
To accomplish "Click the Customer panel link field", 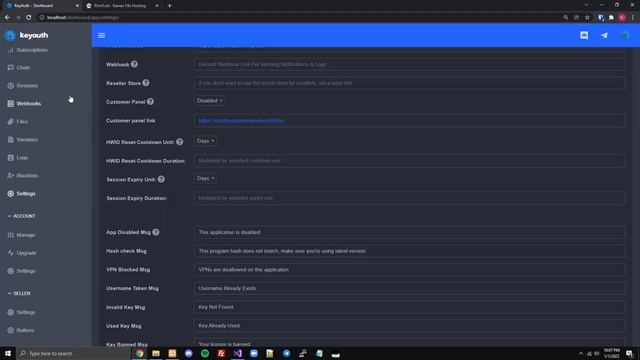I will click(409, 120).
